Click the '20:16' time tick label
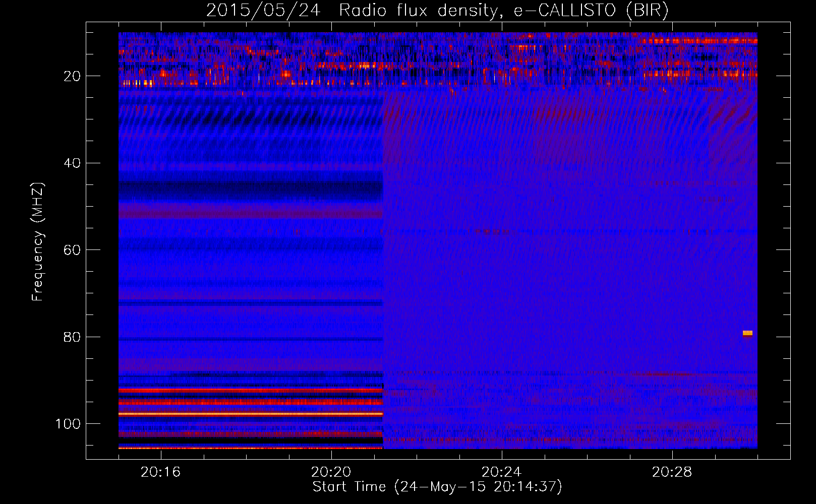This screenshot has width=816, height=504. click(x=161, y=472)
